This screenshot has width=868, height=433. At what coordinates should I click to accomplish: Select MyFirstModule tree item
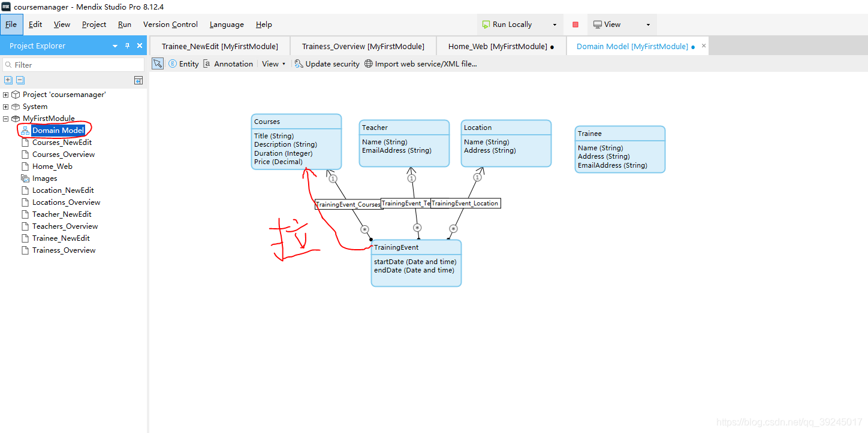[49, 119]
